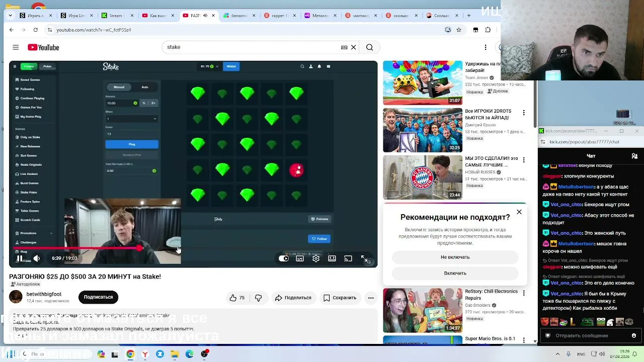Viewport: 644px width, 362px height.
Task: Like the video with 75 likes
Action: 237,298
